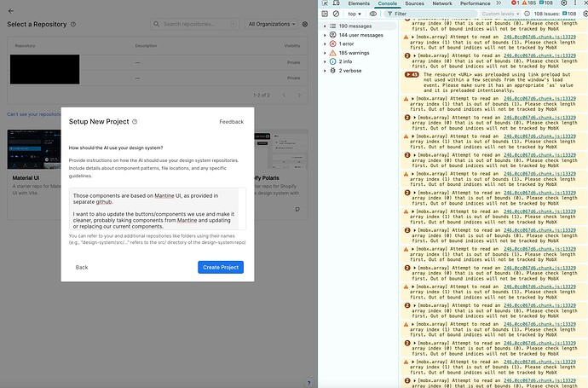This screenshot has width=588, height=388.
Task: Switch to Sources tab
Action: click(x=414, y=3)
